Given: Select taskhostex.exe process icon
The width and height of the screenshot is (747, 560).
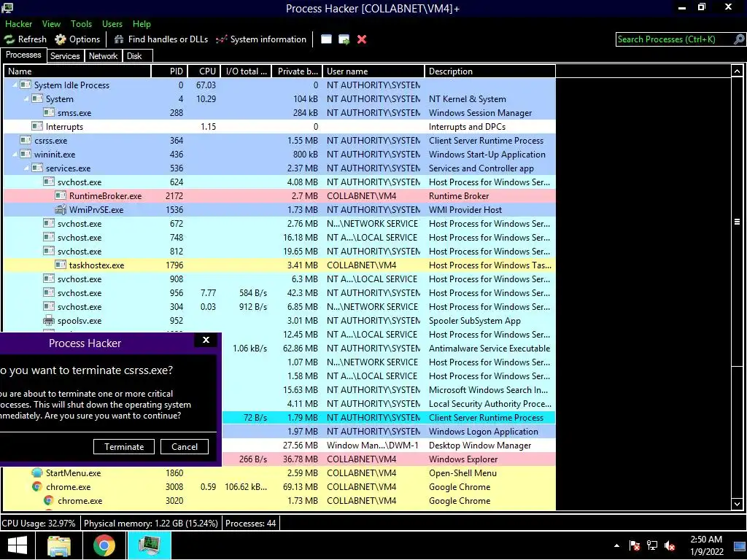Looking at the screenshot, I should pos(61,265).
